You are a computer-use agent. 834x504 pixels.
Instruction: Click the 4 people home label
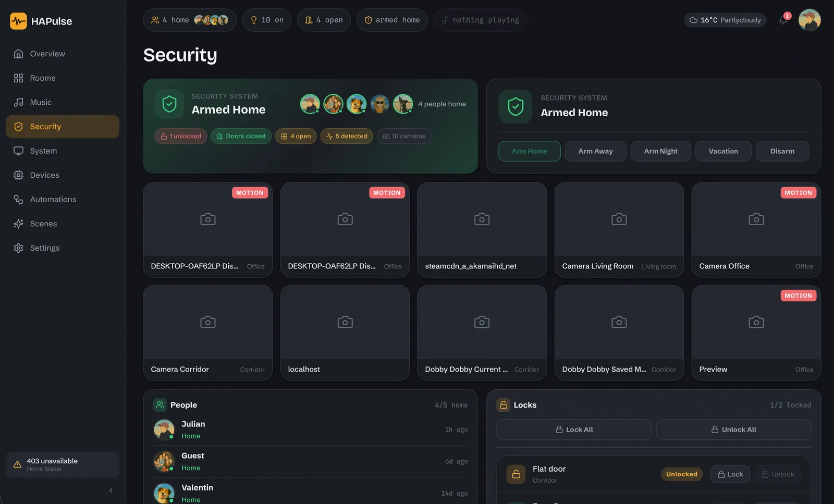(x=442, y=104)
